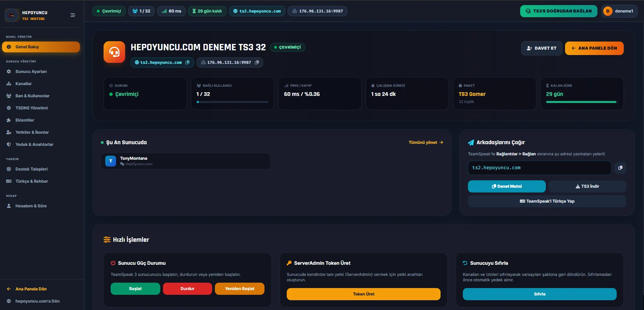This screenshot has width=644, height=310.
Task: Copy the invite address beside the input field
Action: pos(620,168)
